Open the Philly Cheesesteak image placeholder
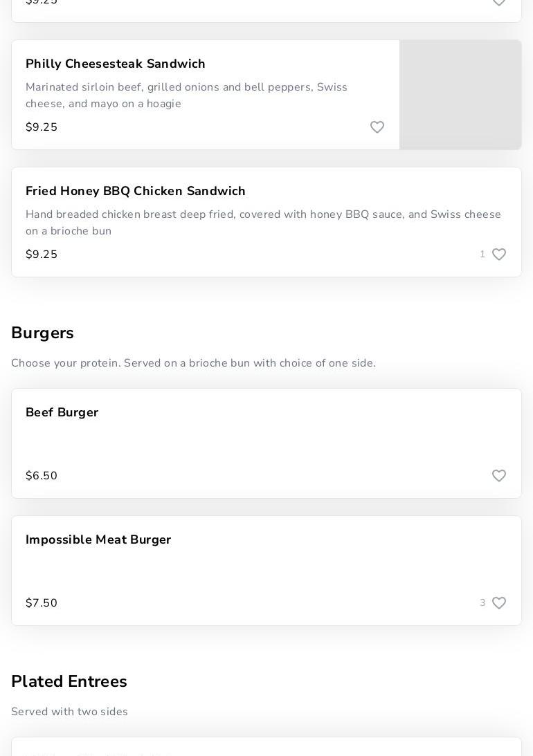The image size is (533, 756). [x=460, y=95]
